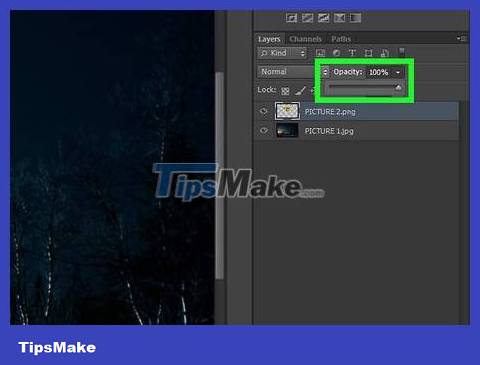Switch to the Channels tab
Viewport: 480px width, 365px height.
tap(305, 39)
